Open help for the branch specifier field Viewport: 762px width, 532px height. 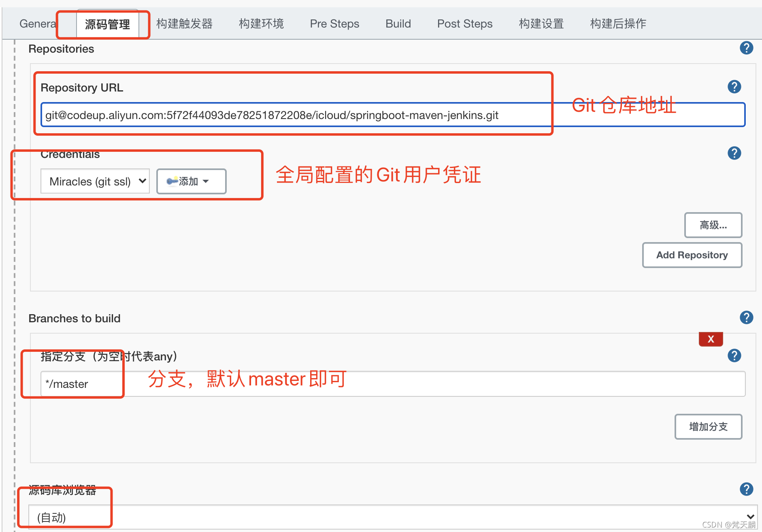(734, 355)
